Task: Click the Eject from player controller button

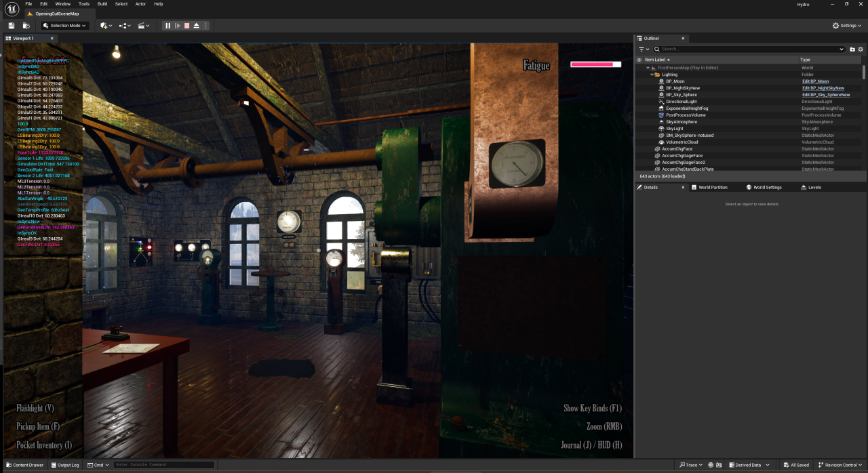Action: click(197, 26)
